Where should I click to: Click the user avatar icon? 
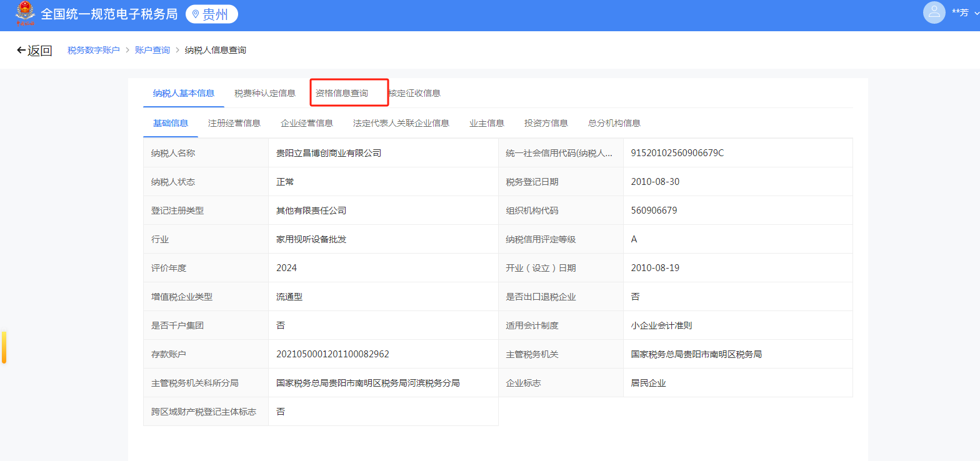tap(934, 12)
